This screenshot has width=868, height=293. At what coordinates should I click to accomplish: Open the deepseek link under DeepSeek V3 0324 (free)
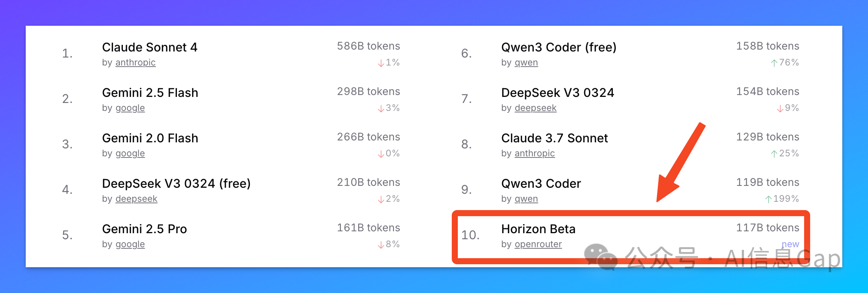136,199
